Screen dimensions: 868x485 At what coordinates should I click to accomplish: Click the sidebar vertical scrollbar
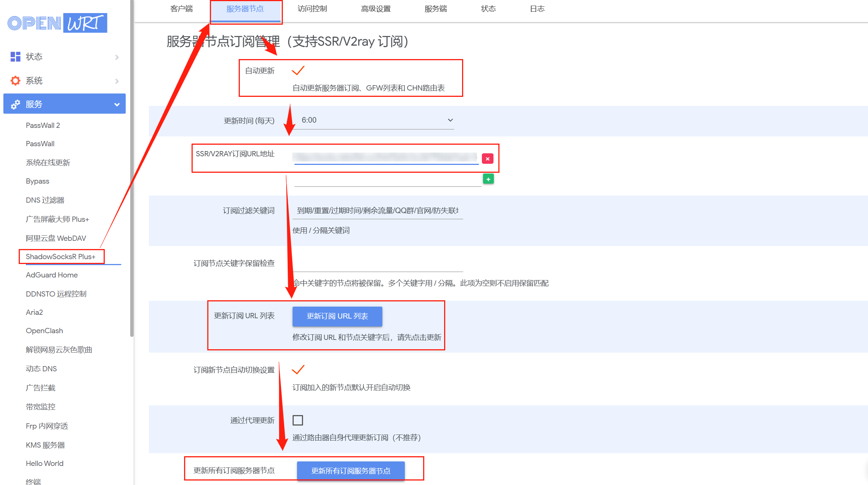132,168
